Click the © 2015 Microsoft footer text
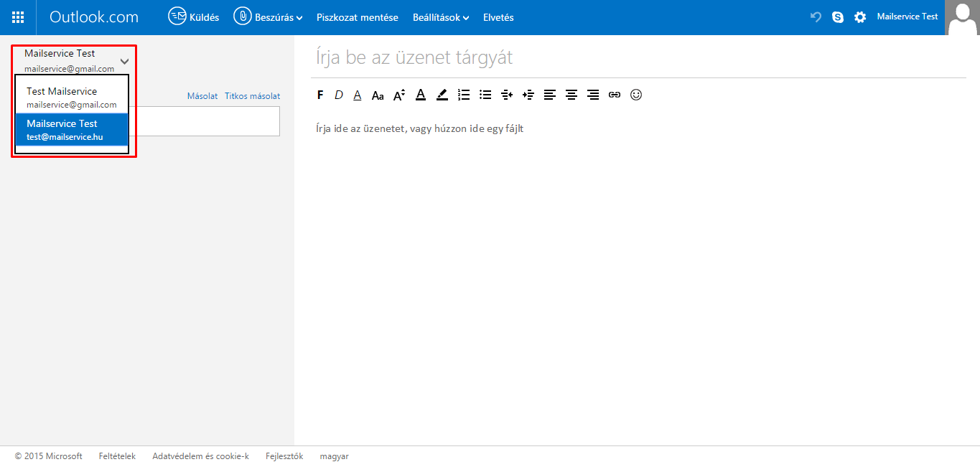Screen dimensions: 980x467 tap(49, 456)
